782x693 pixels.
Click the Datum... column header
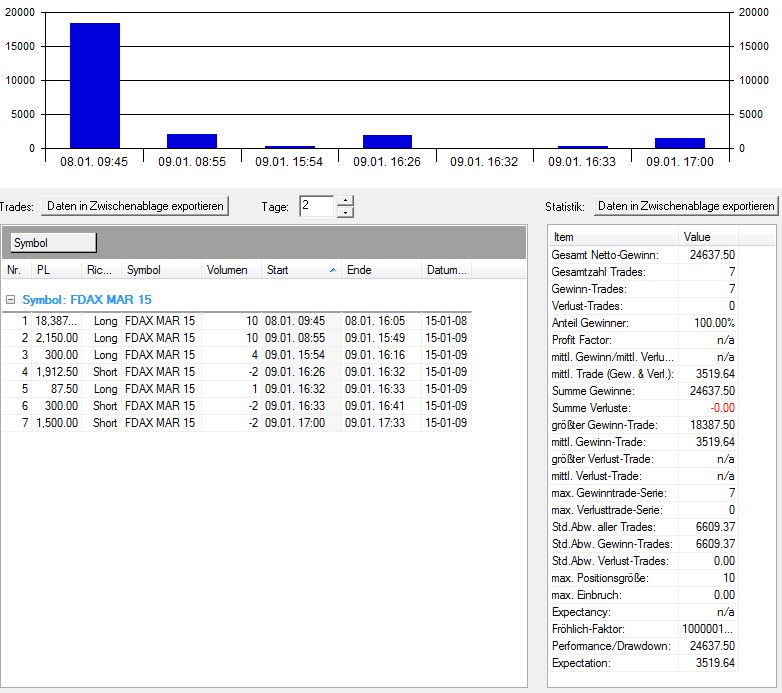[x=446, y=270]
